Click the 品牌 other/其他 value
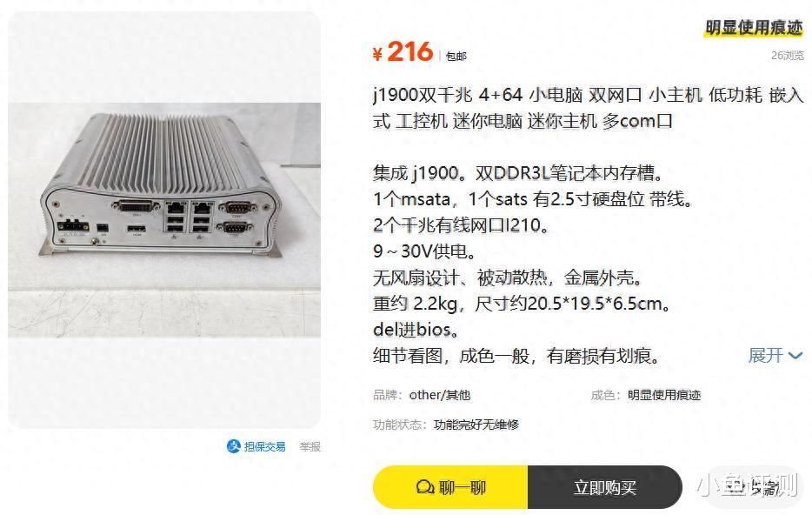This screenshot has height=515, width=812. [x=440, y=395]
